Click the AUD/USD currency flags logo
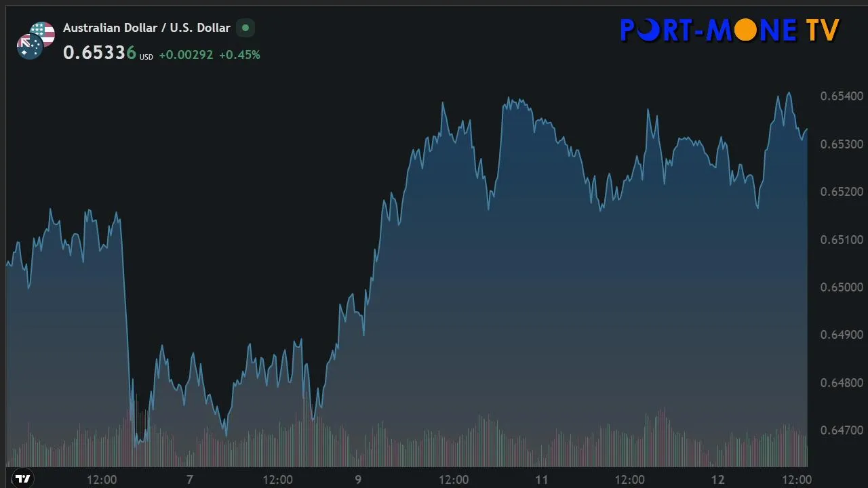Screen dimensions: 868x488 tap(36, 41)
